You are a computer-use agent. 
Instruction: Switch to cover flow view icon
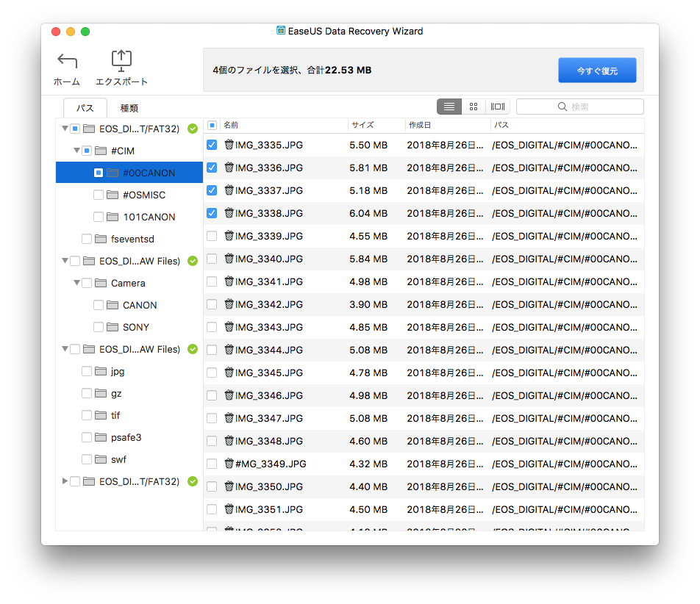click(x=498, y=107)
